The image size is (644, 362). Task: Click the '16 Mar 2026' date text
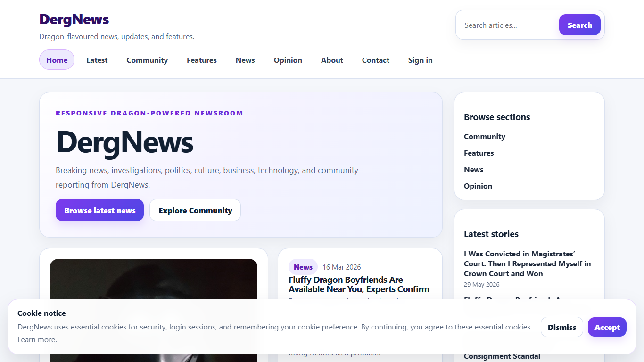point(341,267)
